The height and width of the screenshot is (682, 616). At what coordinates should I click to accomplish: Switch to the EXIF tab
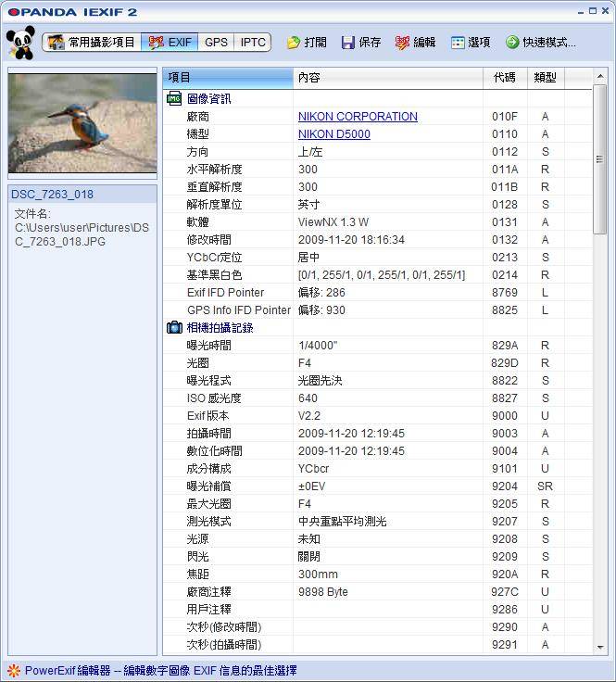tap(170, 43)
